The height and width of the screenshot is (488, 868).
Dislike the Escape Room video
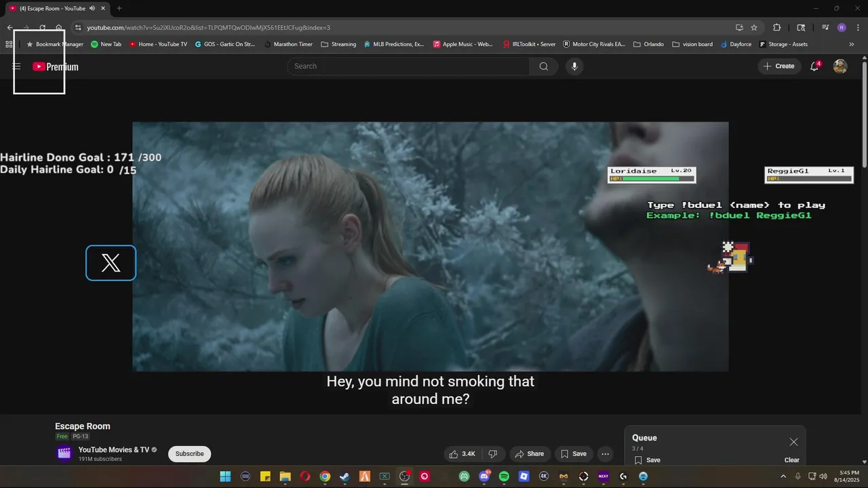(493, 454)
